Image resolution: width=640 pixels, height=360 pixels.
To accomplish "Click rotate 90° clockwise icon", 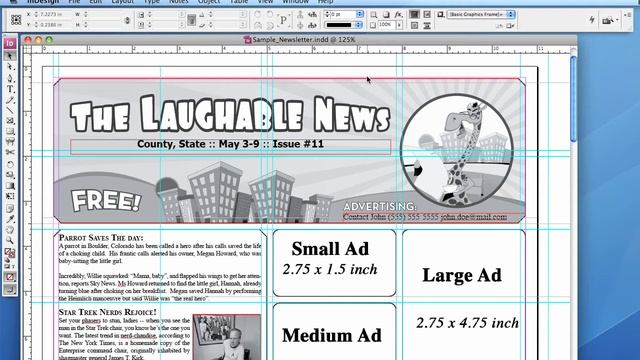I will (x=258, y=15).
